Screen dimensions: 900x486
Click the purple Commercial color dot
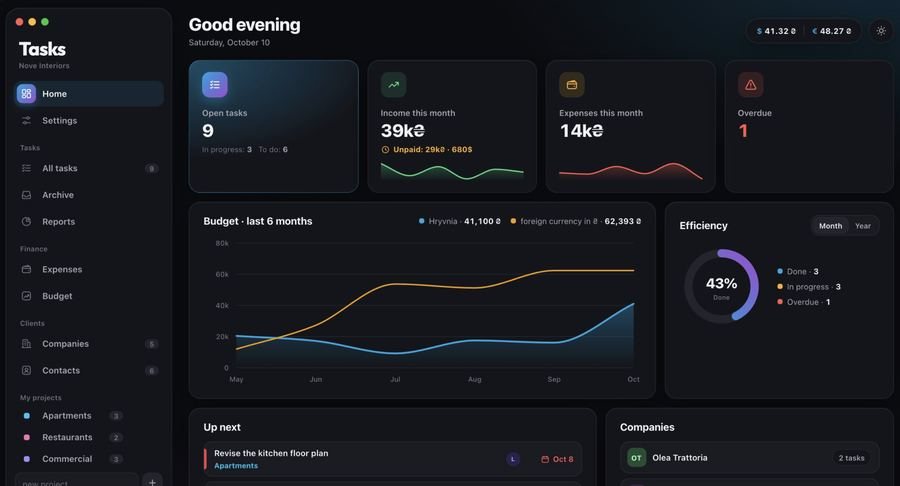26,459
